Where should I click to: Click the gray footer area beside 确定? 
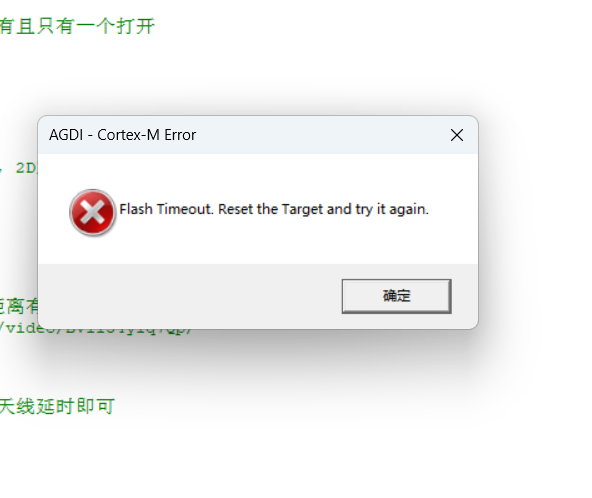pyautogui.click(x=189, y=296)
